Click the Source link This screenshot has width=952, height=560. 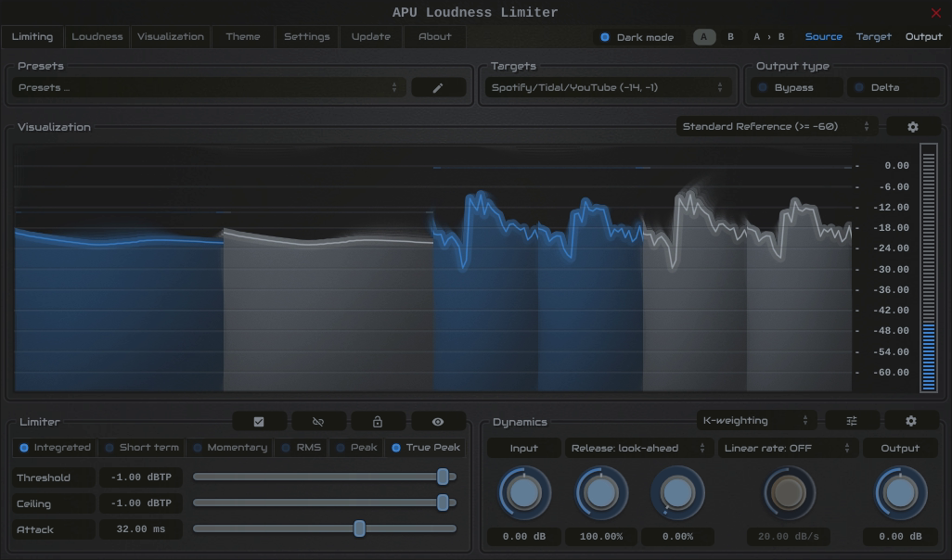(823, 36)
